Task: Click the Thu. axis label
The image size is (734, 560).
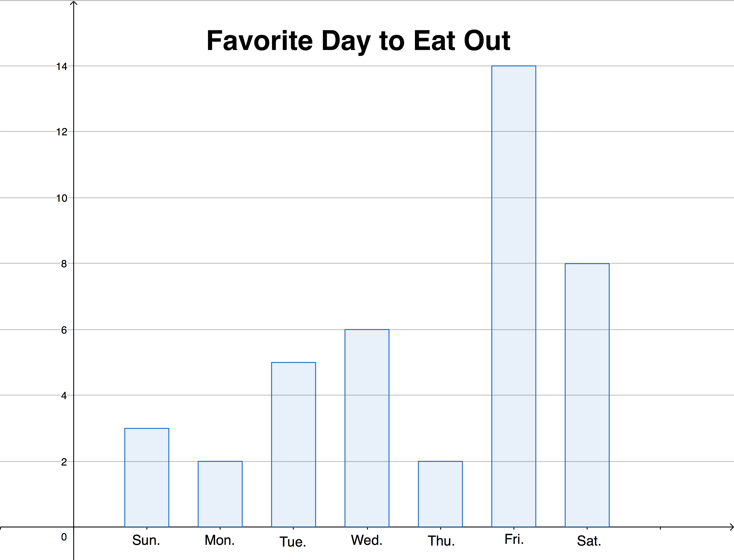Action: click(441, 541)
